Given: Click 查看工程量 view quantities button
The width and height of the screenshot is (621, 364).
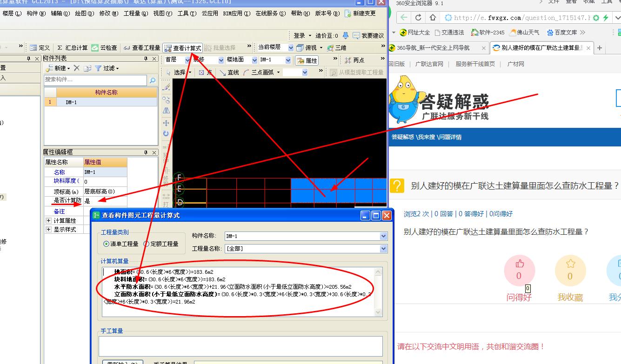Looking at the screenshot, I should pyautogui.click(x=142, y=48).
